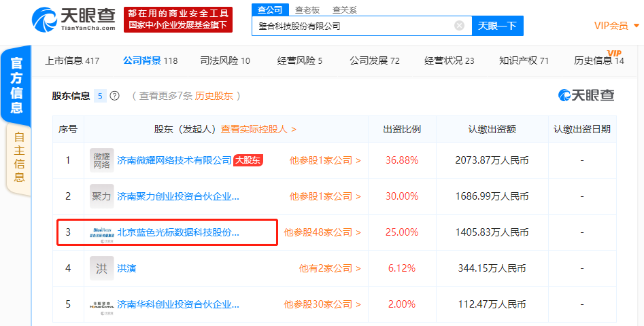Open the 经营风险 5 tab
644x326 pixels.
click(300, 60)
